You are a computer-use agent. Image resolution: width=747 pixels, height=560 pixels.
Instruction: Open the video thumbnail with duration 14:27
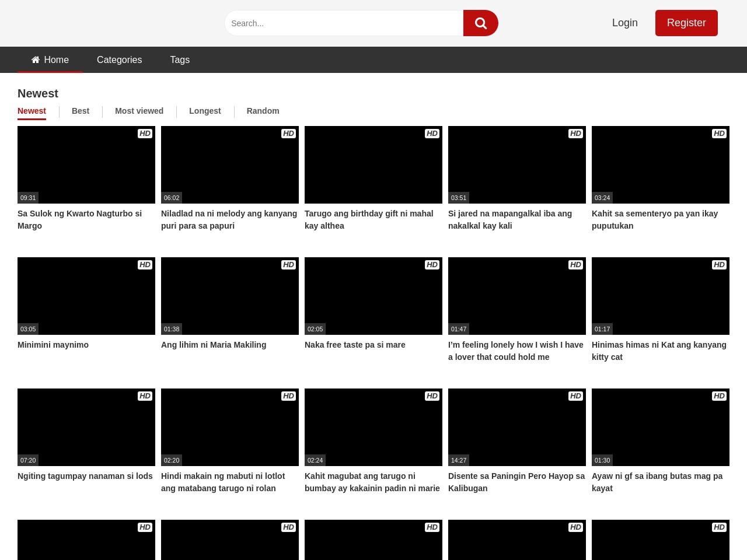point(517,427)
